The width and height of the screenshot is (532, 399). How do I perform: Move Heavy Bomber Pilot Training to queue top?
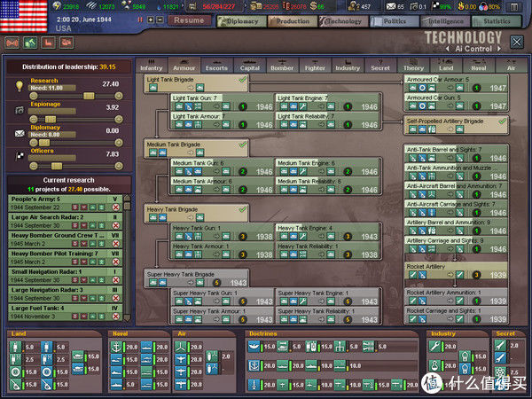[101, 262]
